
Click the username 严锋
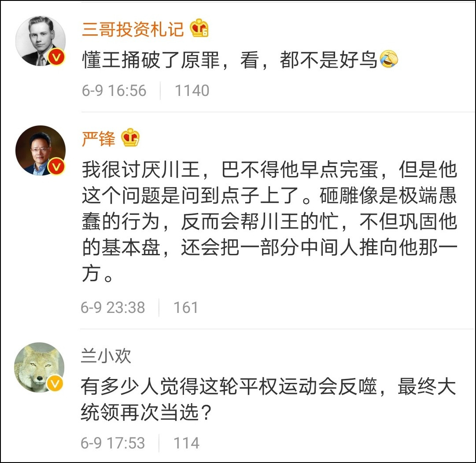click(98, 139)
